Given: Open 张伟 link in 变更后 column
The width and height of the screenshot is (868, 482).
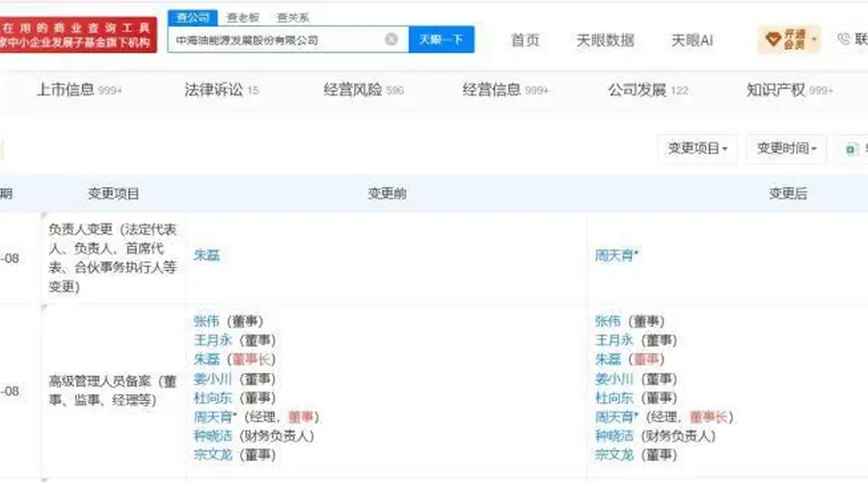Looking at the screenshot, I should click(608, 321).
